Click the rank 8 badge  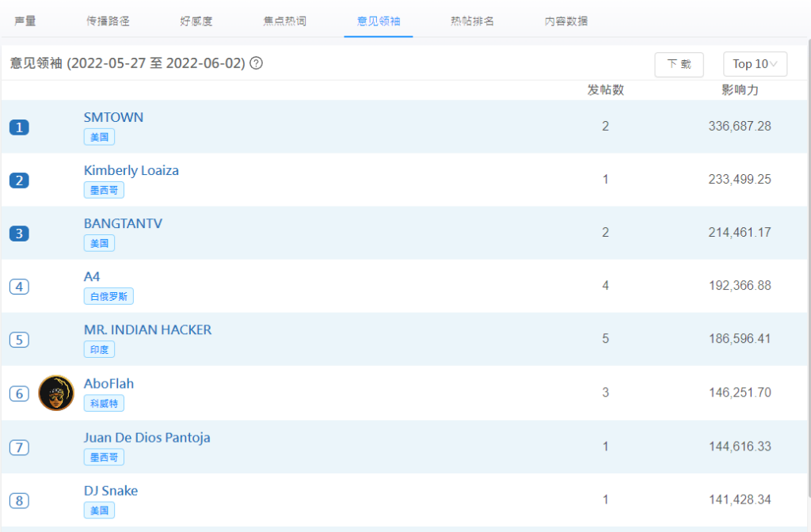(x=19, y=500)
